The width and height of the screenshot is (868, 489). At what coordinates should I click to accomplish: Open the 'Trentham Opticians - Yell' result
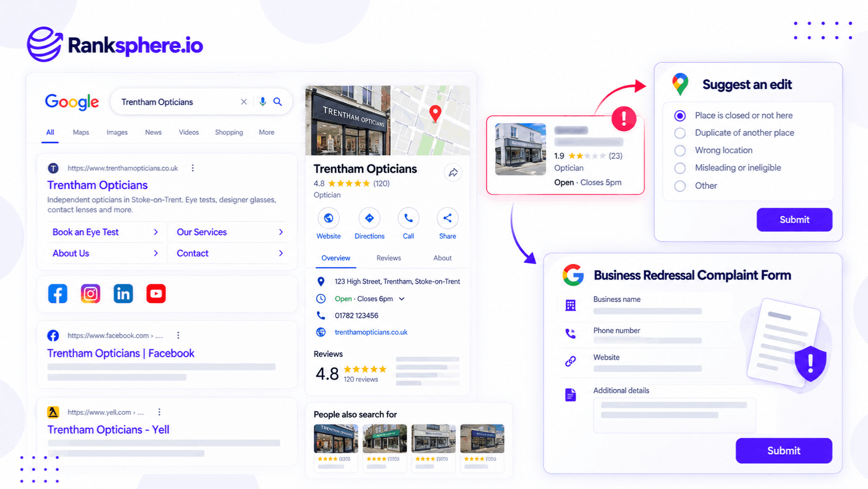(x=108, y=430)
